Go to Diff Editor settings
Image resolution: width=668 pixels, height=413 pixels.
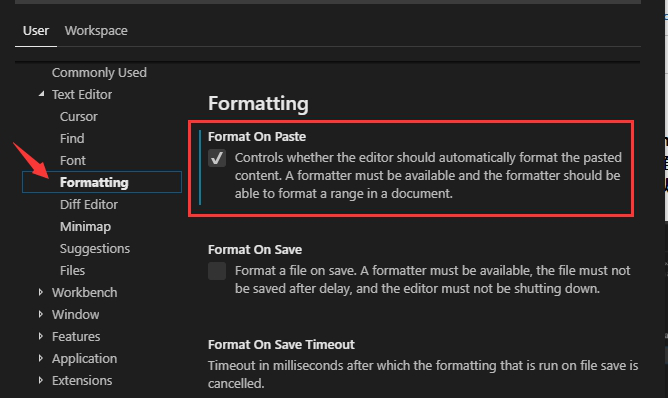pos(88,205)
